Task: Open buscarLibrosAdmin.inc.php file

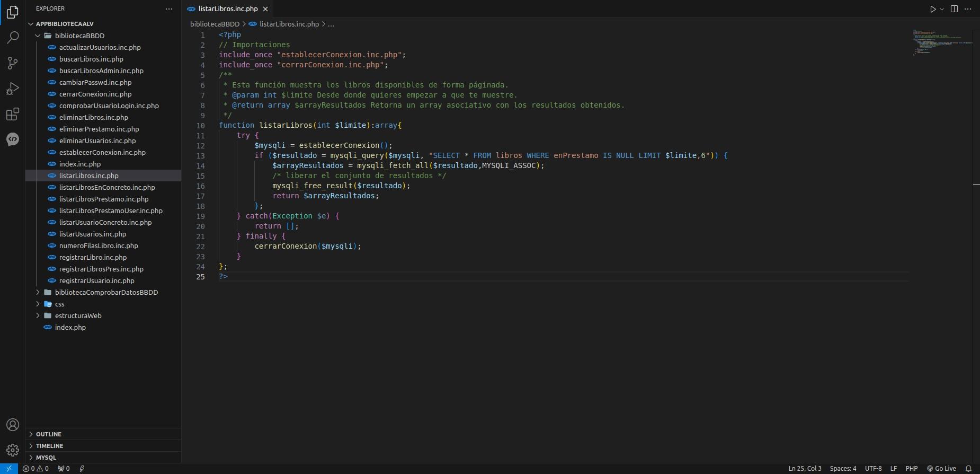Action: pyautogui.click(x=103, y=71)
